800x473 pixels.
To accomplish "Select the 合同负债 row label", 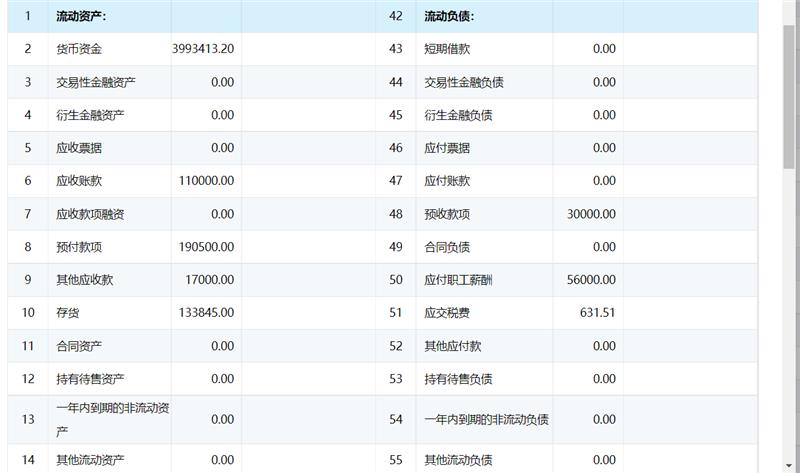I will click(x=447, y=247).
